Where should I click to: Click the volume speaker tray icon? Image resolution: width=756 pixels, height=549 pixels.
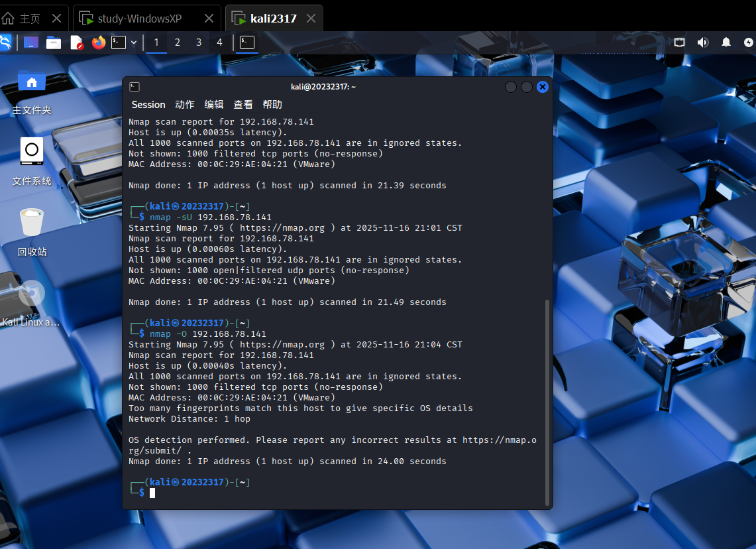pyautogui.click(x=702, y=42)
